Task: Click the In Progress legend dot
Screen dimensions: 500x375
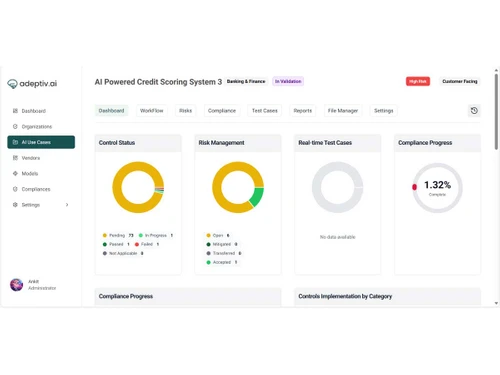Action: [141, 235]
